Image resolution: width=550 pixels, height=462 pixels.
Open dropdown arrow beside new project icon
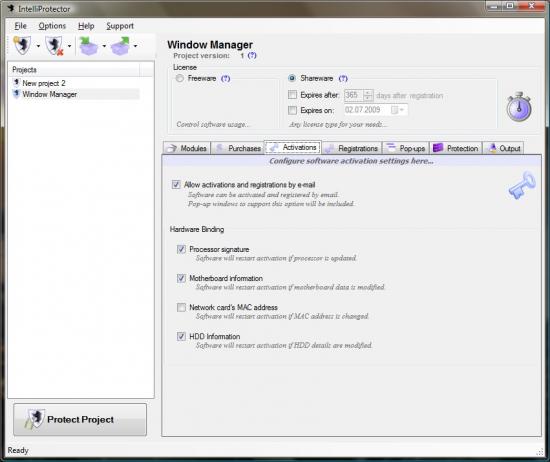[x=38, y=46]
